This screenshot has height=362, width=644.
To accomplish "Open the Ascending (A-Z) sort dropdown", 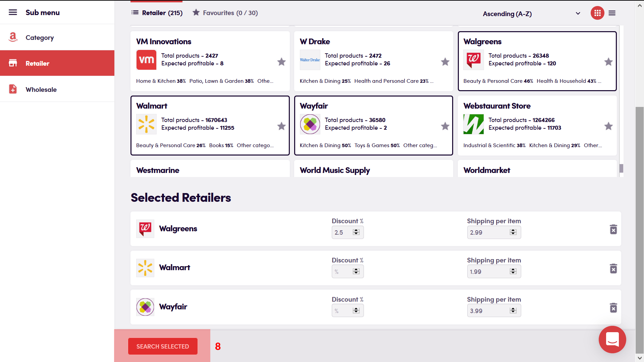I will (x=532, y=14).
